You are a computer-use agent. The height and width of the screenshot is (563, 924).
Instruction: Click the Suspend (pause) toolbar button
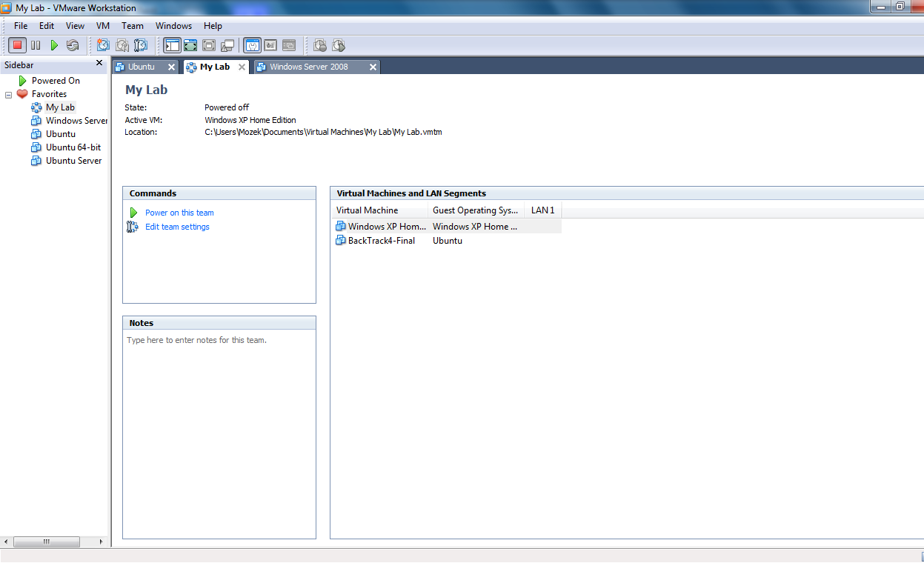click(x=36, y=45)
